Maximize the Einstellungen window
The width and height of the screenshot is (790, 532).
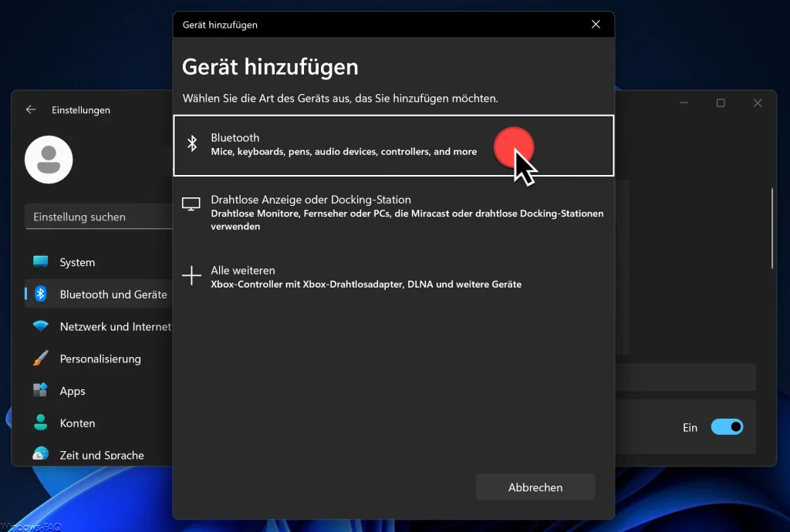click(721, 103)
